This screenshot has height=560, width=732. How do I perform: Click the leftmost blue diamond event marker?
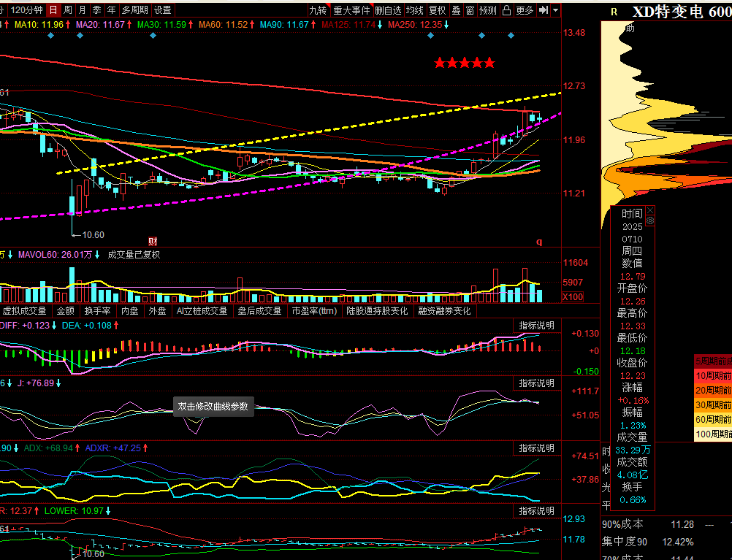click(x=51, y=36)
